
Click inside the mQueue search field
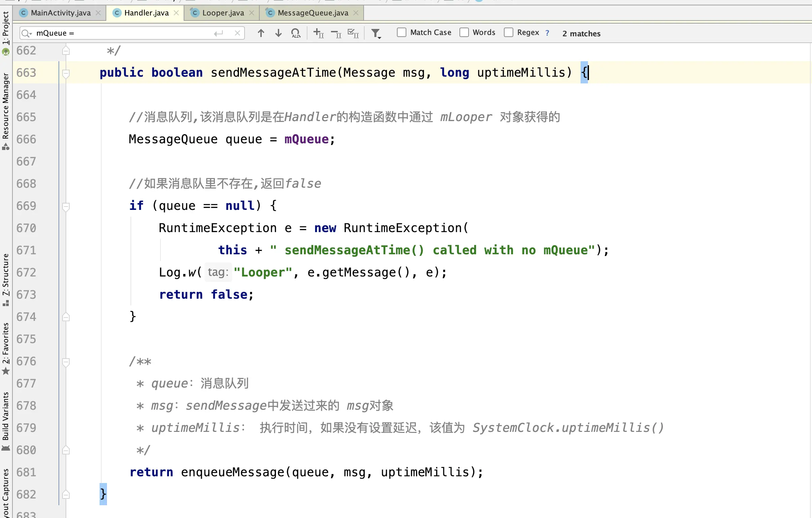121,33
